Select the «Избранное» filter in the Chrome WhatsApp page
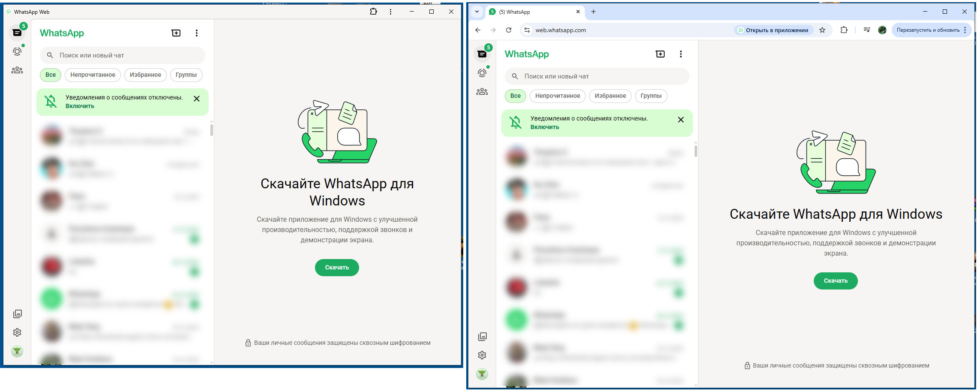Image resolution: width=980 pixels, height=392 pixels. pyautogui.click(x=610, y=96)
